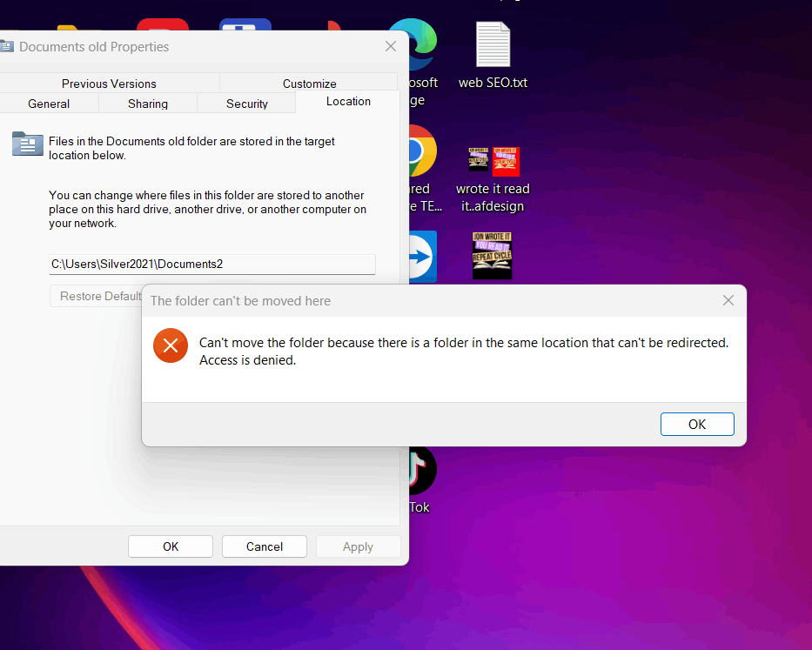Click the 'Files in the Documents old folder' text

[191, 148]
